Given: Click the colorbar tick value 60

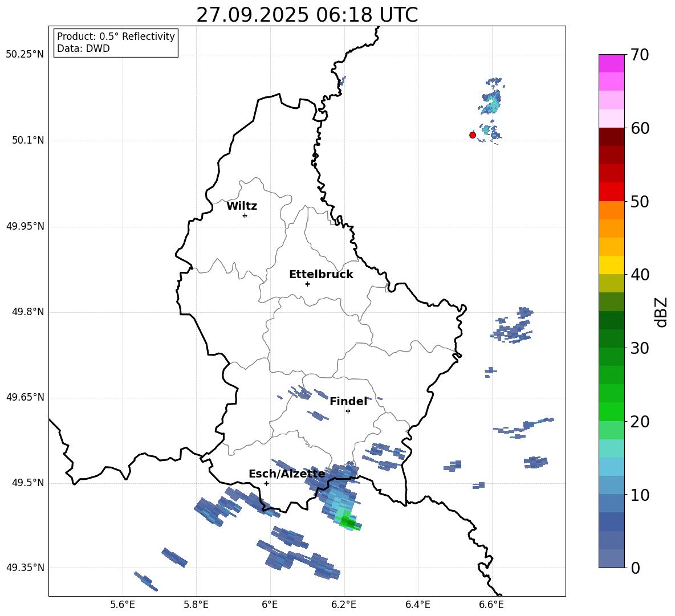Looking at the screenshot, I should (640, 128).
